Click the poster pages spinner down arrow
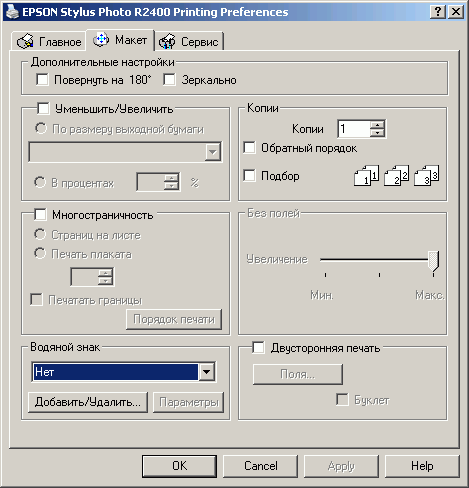Viewport: 469px width, 488px height. tap(105, 281)
